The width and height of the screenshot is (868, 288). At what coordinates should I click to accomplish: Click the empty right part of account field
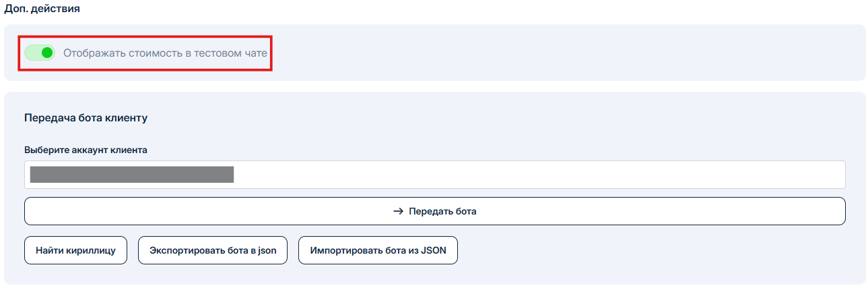pos(606,175)
